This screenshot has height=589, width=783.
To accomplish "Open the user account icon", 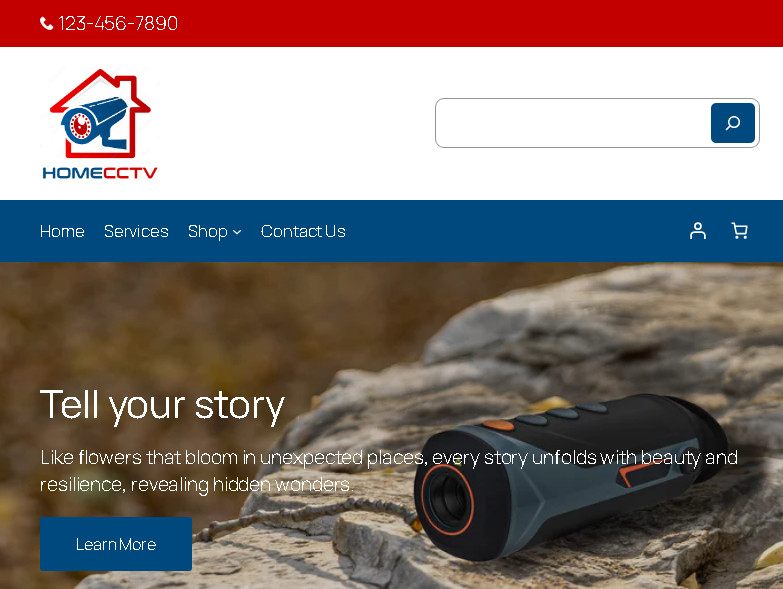I will (698, 231).
